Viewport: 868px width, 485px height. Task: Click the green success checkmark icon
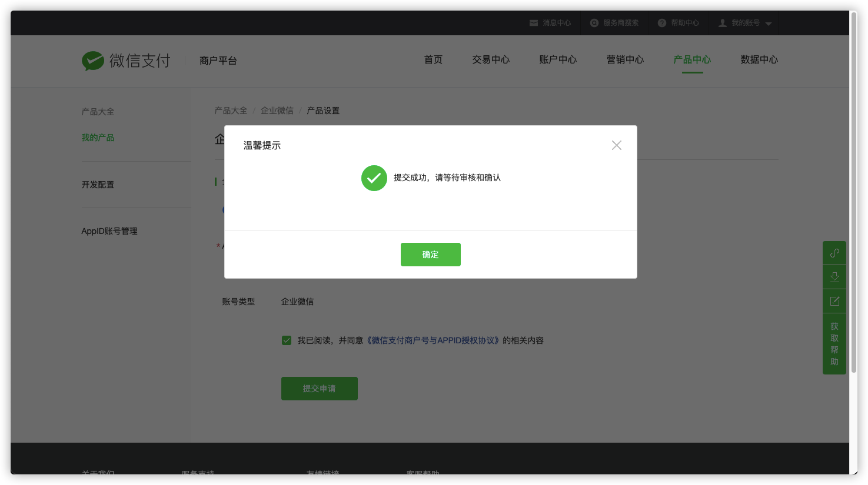374,178
